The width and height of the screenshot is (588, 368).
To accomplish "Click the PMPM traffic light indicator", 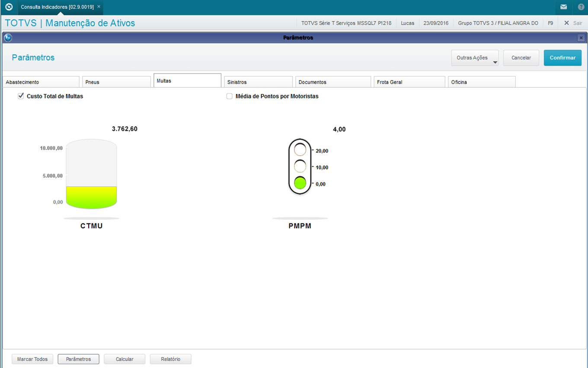I will point(300,167).
